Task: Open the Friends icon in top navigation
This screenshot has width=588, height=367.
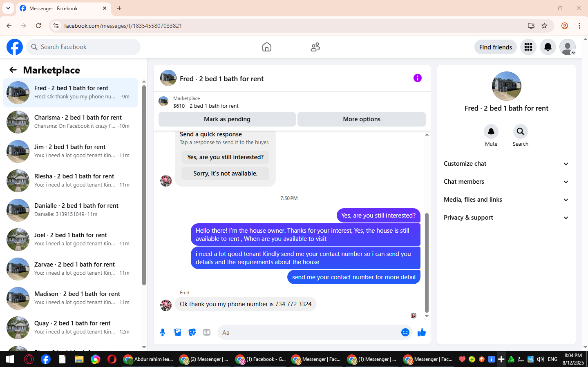Action: 315,47
